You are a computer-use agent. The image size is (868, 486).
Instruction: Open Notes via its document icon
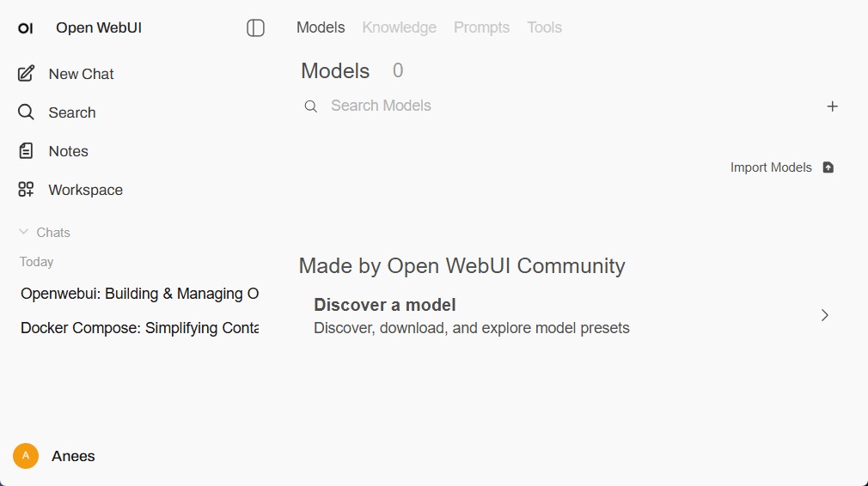pyautogui.click(x=27, y=151)
